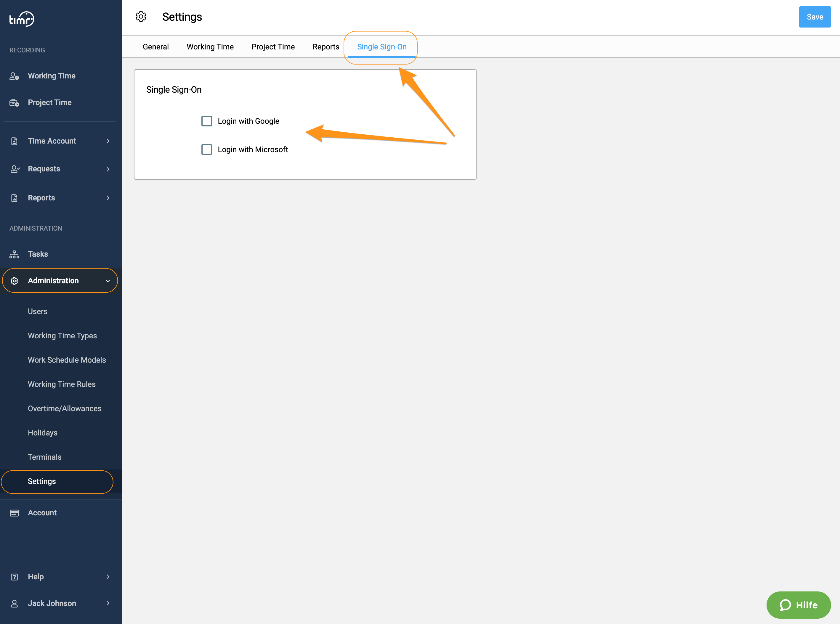Viewport: 840px width, 624px height.
Task: Click the Settings gear icon in page header
Action: coord(141,17)
